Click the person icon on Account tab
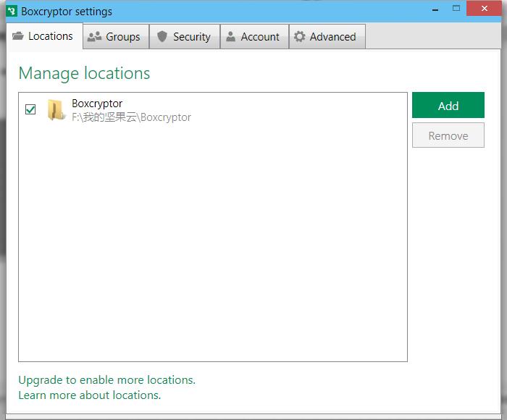507x420 pixels. [230, 37]
